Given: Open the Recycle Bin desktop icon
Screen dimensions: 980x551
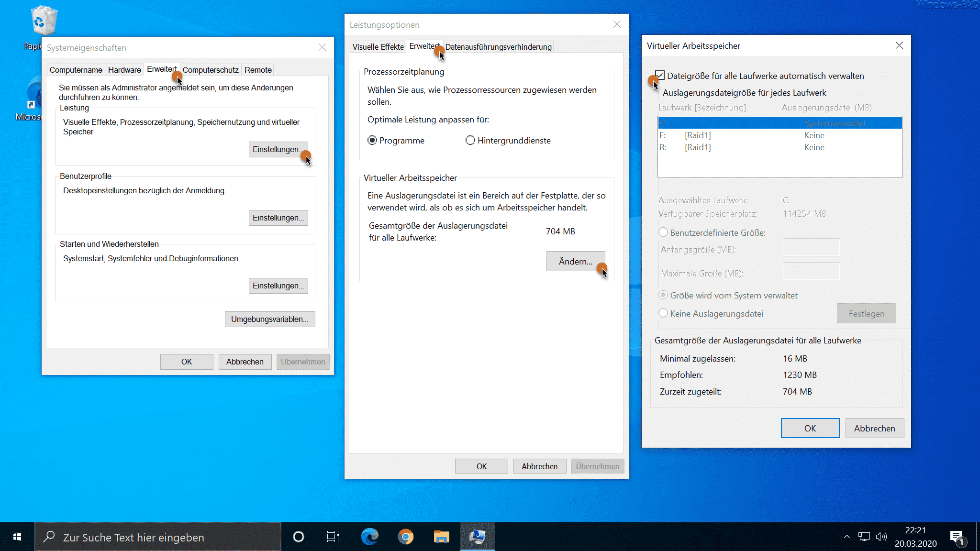Looking at the screenshot, I should (x=44, y=22).
